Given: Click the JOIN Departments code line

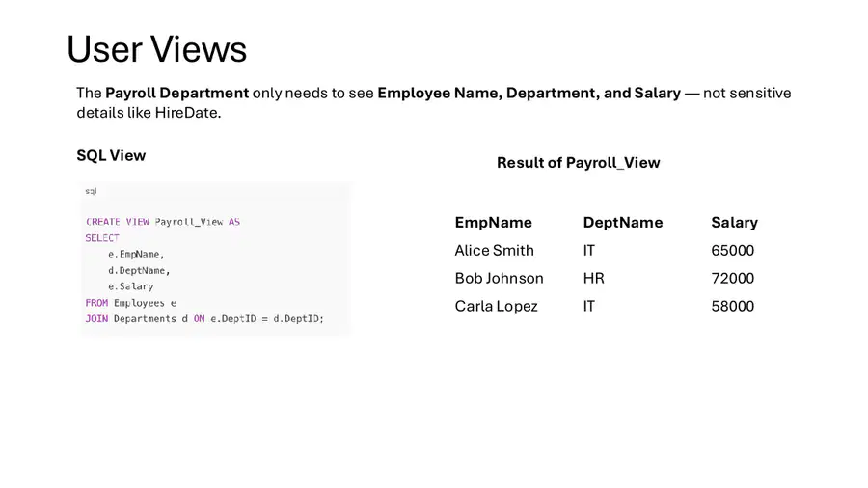Looking at the screenshot, I should point(204,318).
